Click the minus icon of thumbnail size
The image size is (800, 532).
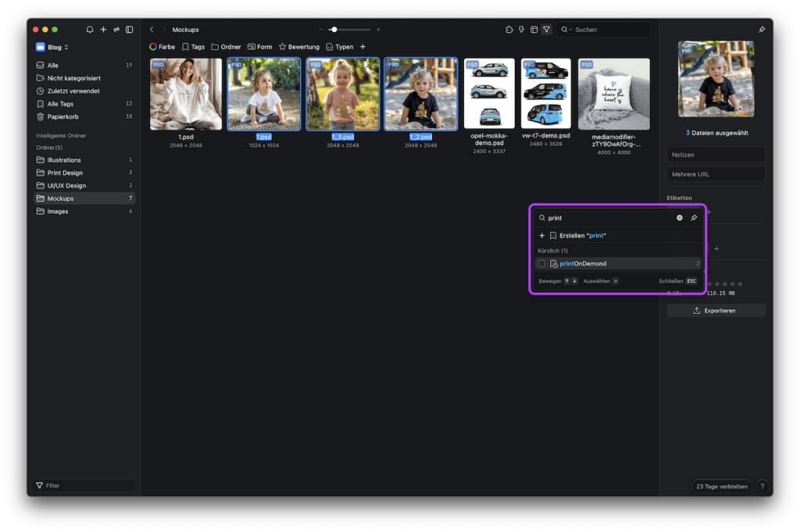[x=321, y=30]
